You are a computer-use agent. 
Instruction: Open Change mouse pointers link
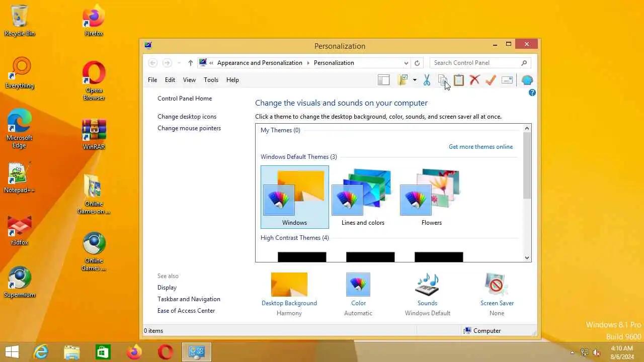point(189,128)
